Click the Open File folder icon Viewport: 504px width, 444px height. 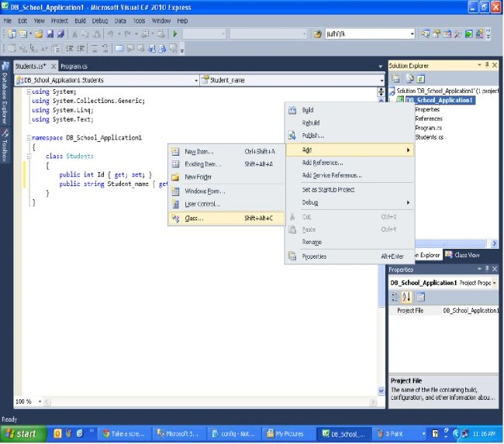click(x=39, y=34)
